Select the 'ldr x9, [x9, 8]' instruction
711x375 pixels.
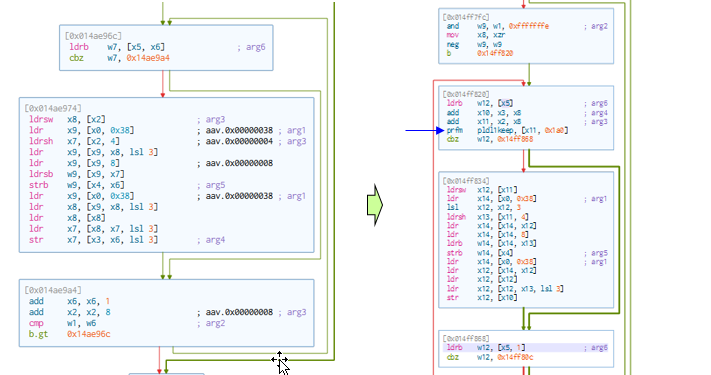[74, 163]
